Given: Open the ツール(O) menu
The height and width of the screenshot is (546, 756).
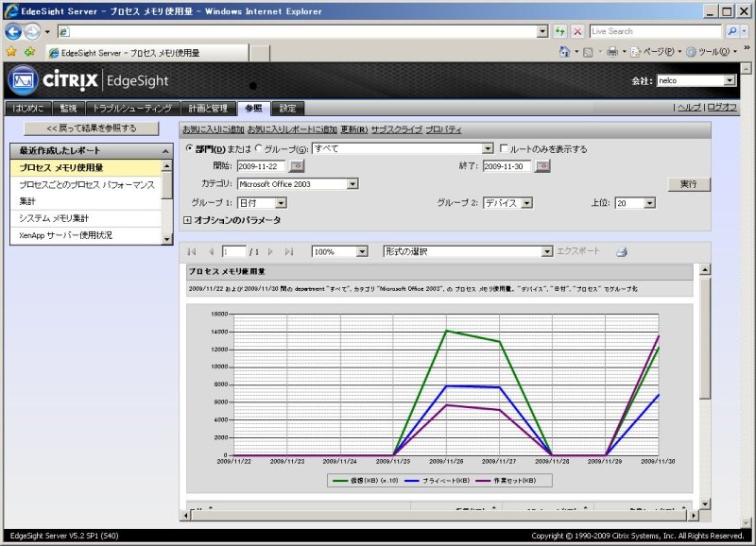Looking at the screenshot, I should (x=712, y=52).
